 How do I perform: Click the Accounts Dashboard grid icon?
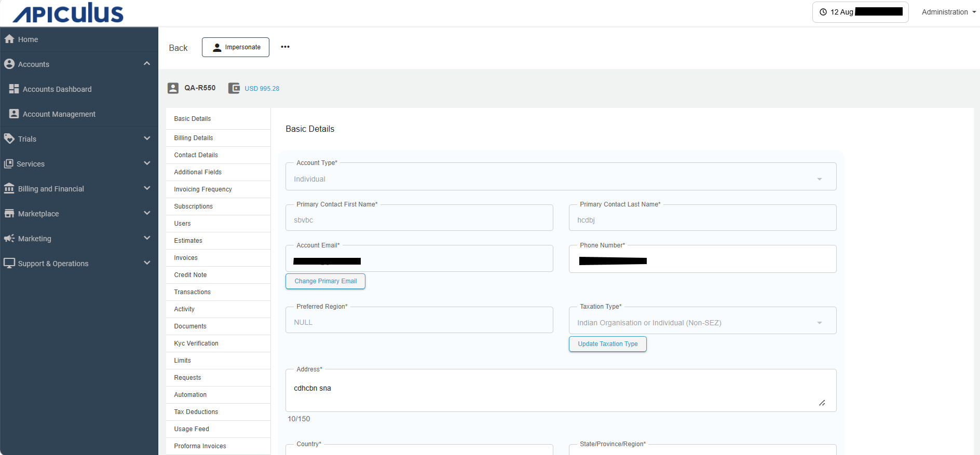click(x=14, y=89)
